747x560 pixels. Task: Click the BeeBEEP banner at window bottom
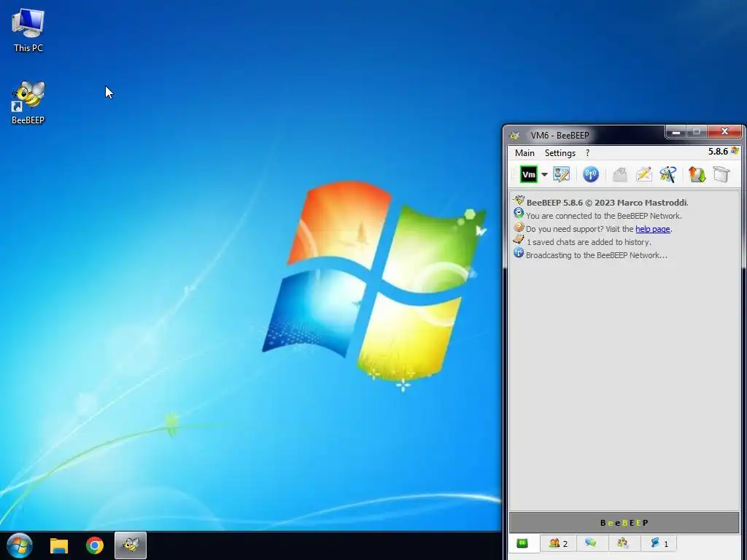point(624,523)
